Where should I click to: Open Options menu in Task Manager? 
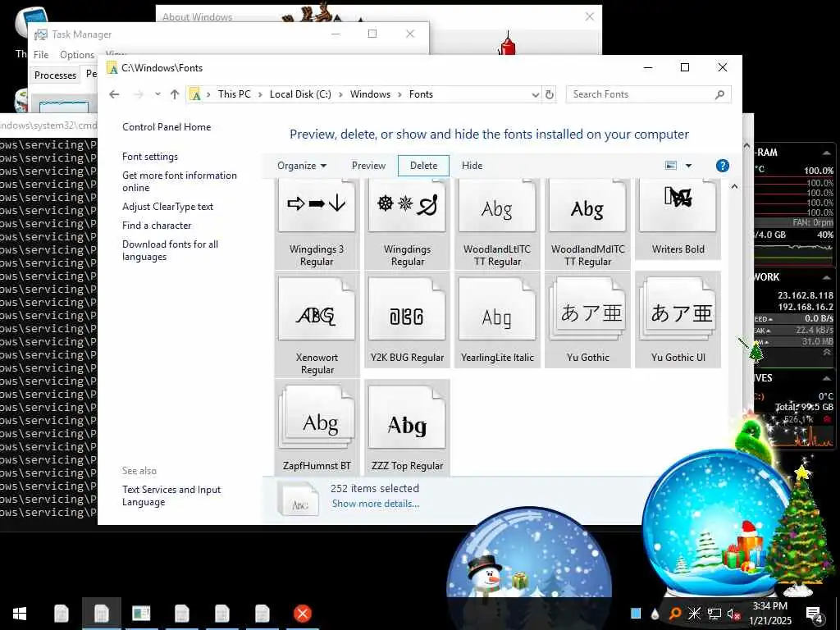click(x=76, y=55)
